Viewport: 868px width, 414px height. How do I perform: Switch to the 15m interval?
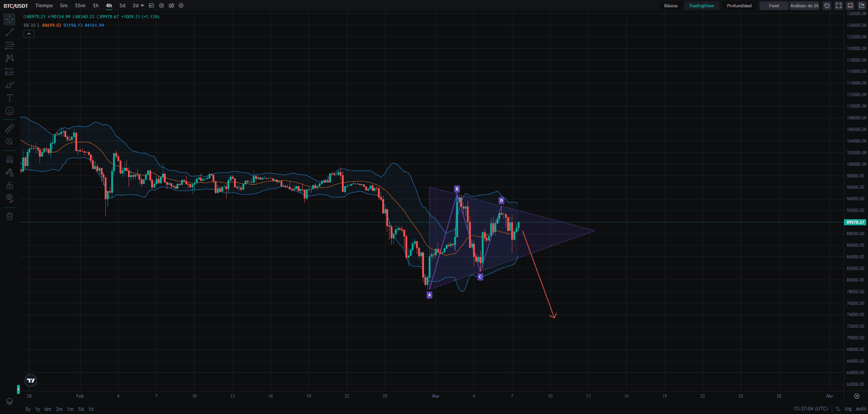coord(80,5)
